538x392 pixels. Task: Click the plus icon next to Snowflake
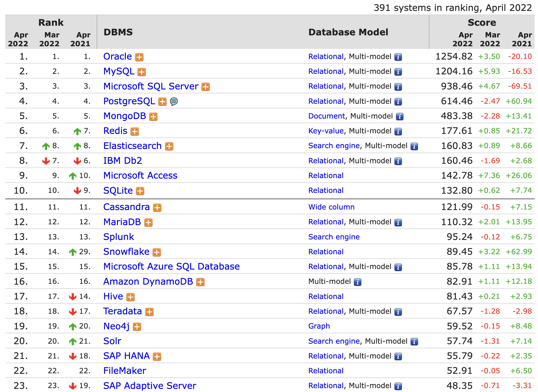(157, 252)
